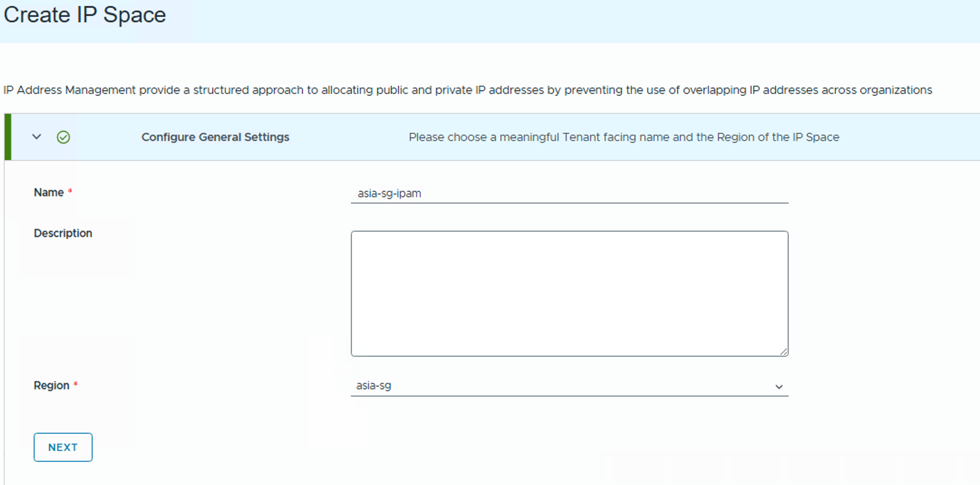Select the Configure General Settings step title

click(215, 137)
